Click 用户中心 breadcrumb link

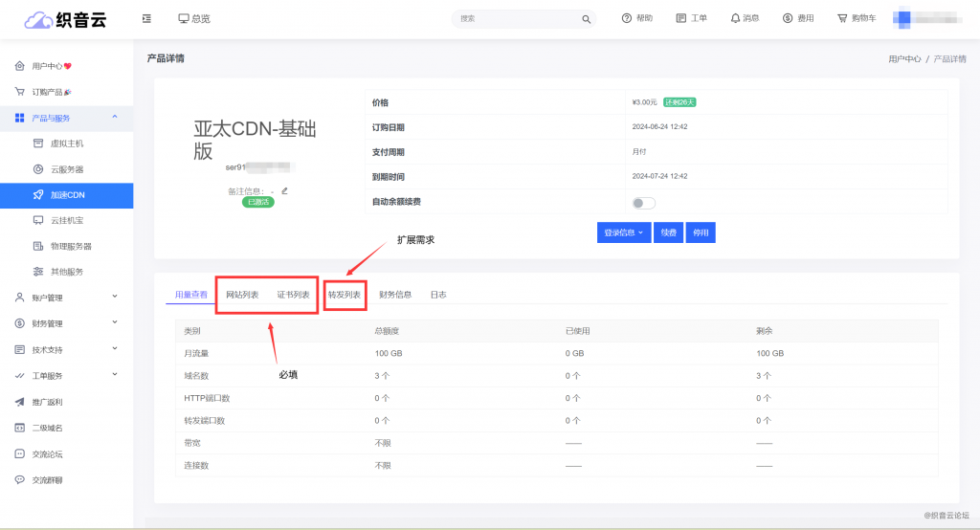pyautogui.click(x=904, y=58)
